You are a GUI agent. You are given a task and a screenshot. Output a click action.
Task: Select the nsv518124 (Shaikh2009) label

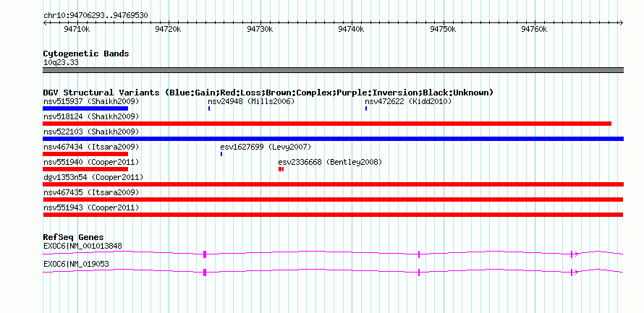[91, 116]
